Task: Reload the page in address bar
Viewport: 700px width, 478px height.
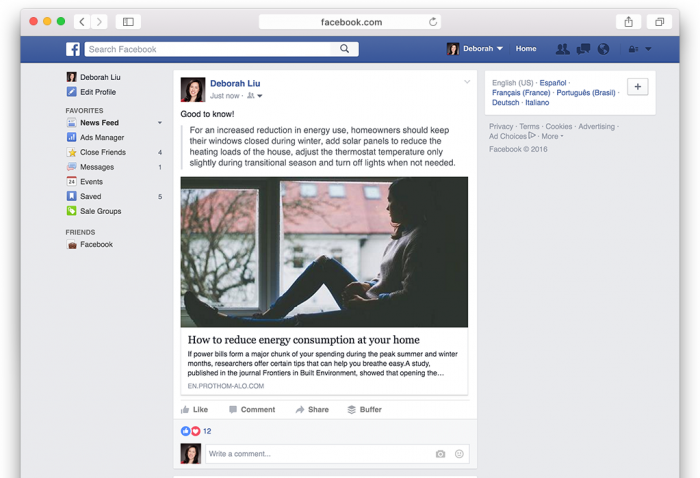Action: click(433, 22)
